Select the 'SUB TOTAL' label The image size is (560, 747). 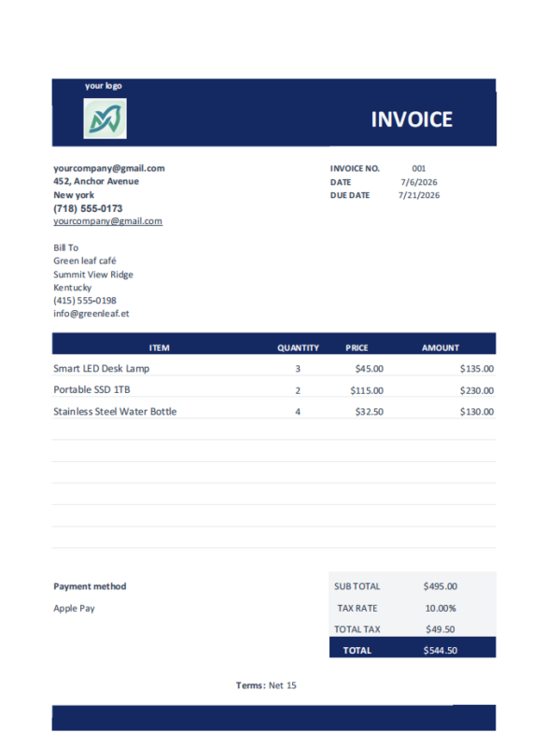tap(357, 586)
